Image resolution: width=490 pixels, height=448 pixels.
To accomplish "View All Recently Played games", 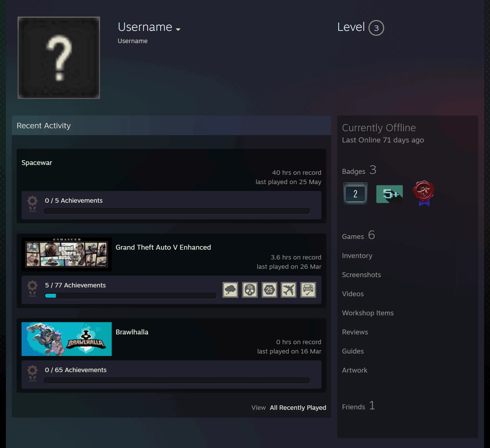I will pyautogui.click(x=298, y=407).
